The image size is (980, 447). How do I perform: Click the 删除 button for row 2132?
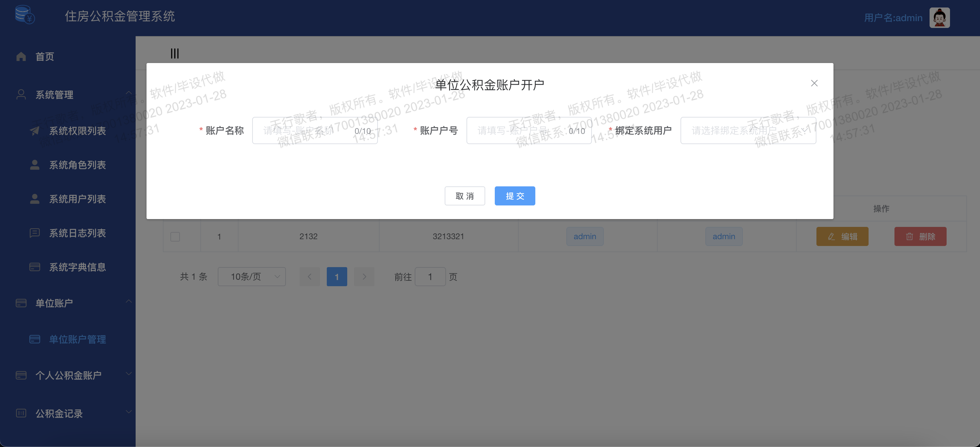[920, 237]
